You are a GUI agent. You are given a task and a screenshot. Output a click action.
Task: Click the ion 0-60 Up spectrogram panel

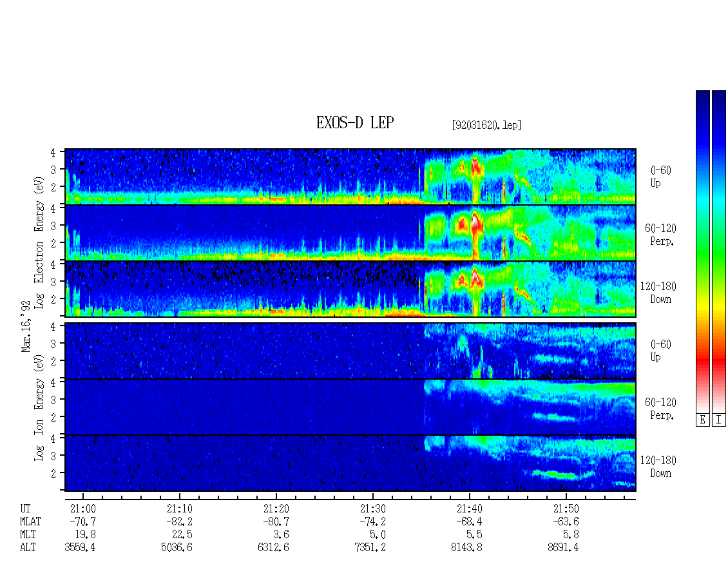tap(350, 351)
